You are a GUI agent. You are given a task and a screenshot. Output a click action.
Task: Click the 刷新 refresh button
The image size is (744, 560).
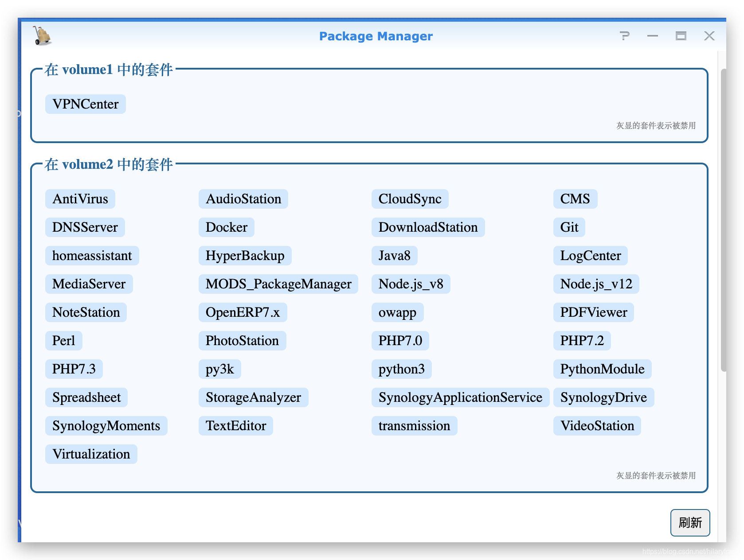690,523
